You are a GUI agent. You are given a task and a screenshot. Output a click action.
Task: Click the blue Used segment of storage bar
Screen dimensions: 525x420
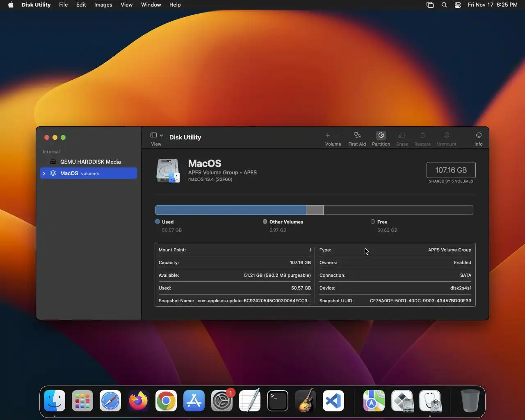pos(231,210)
